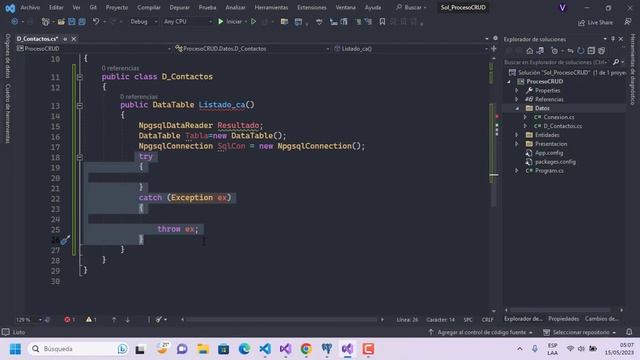
Task: Click the Save All icon in toolbar
Action: pos(82,22)
